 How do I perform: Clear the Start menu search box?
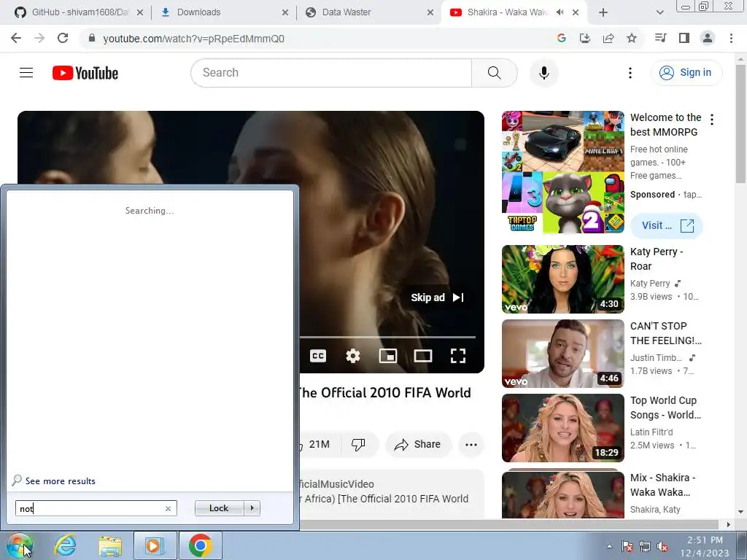[x=168, y=508]
